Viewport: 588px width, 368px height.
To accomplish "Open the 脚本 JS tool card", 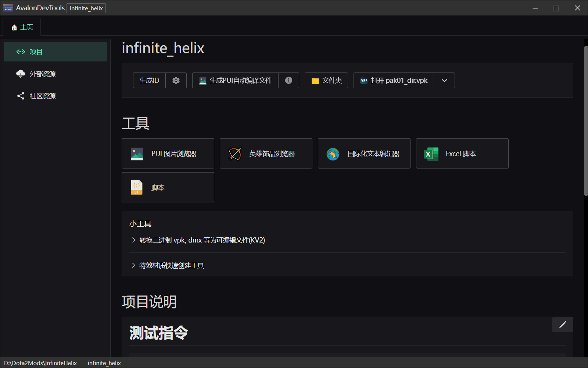I will pos(168,187).
